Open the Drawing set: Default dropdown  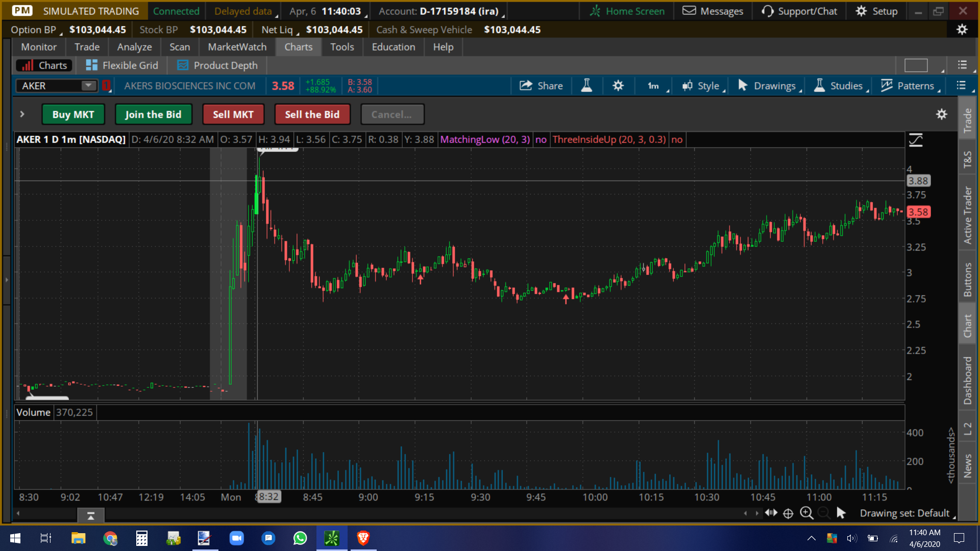point(906,513)
